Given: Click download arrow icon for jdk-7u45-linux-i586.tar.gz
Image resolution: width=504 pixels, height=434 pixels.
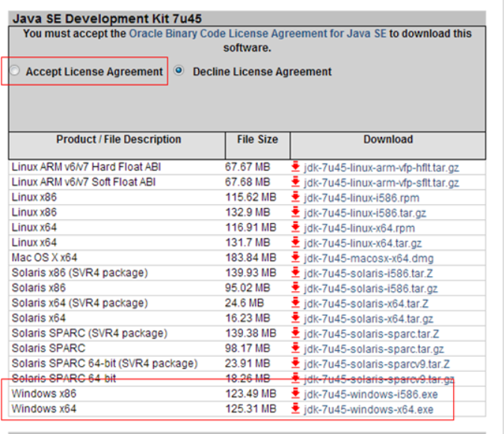Looking at the screenshot, I should pyautogui.click(x=295, y=213).
